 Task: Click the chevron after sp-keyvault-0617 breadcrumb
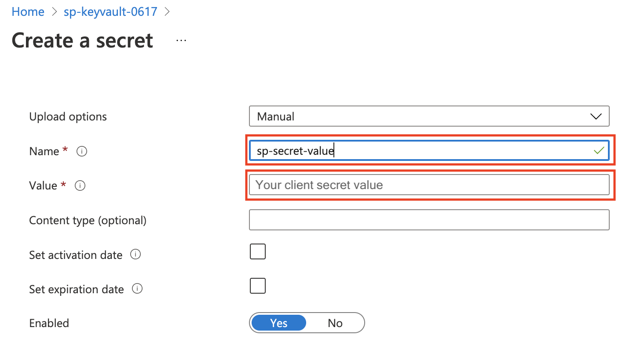pos(167,11)
